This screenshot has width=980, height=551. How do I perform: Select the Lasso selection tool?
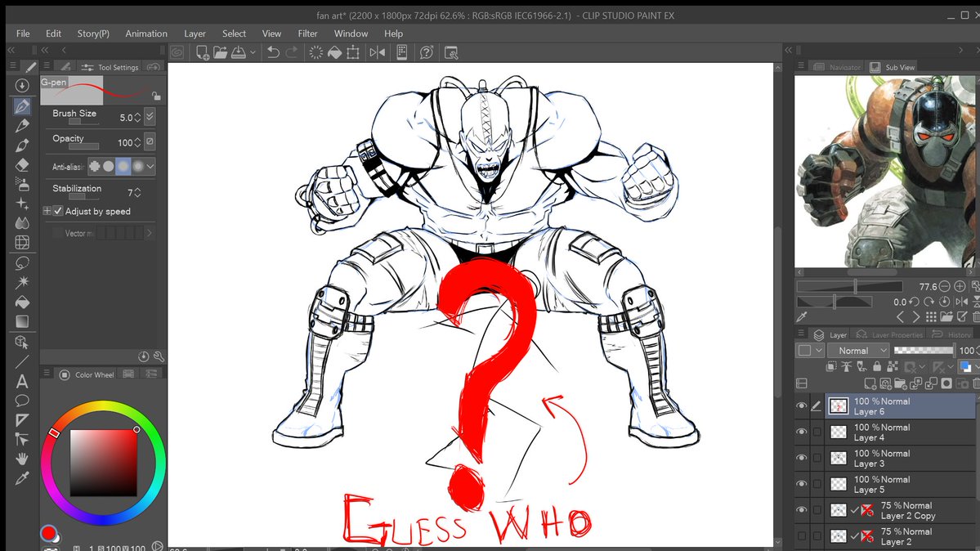tap(22, 262)
